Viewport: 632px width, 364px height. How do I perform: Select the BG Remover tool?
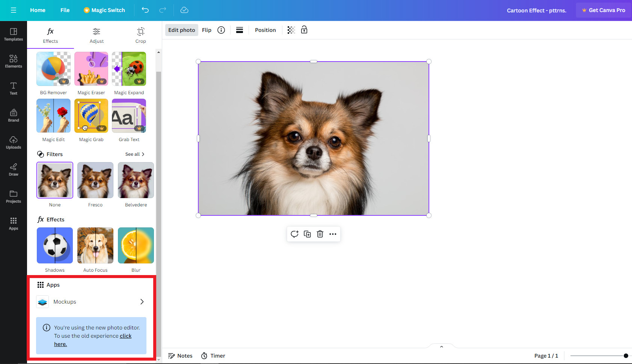pyautogui.click(x=53, y=74)
